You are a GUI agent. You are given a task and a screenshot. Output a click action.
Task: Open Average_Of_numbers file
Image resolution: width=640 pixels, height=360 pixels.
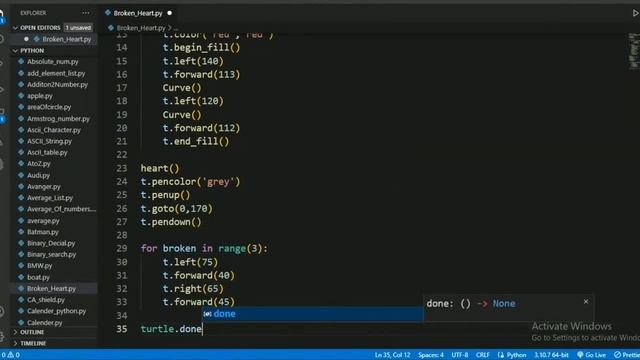(61, 209)
